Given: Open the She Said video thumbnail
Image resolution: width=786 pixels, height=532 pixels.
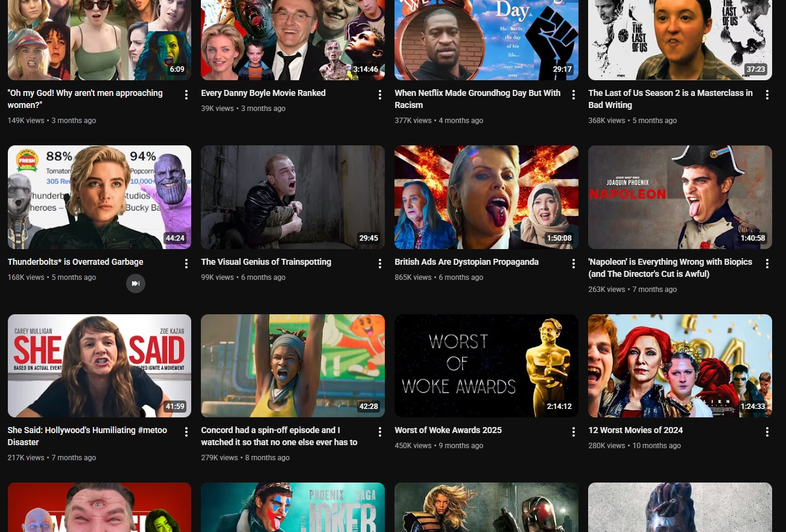Looking at the screenshot, I should (x=100, y=366).
